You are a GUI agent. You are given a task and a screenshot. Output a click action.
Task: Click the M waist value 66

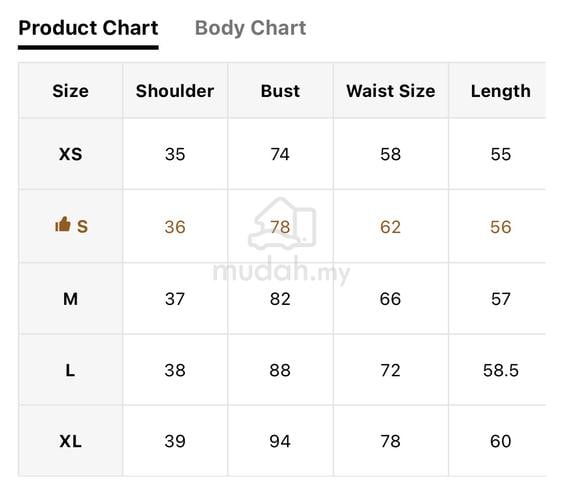(x=391, y=299)
